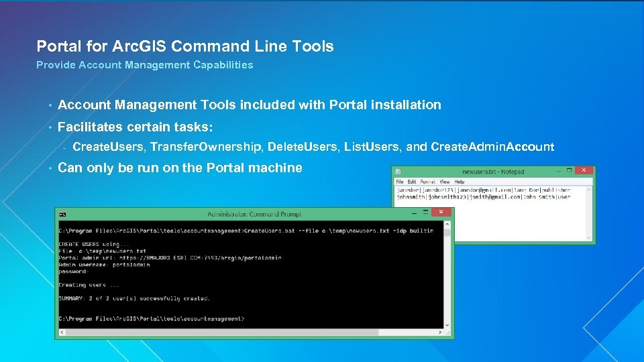
Task: Close the Administrator Command Prompt window
Action: [441, 212]
